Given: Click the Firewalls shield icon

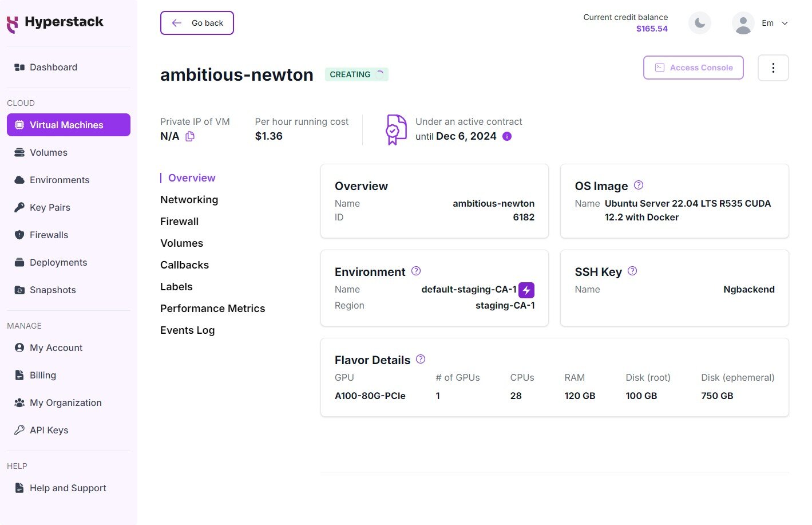Looking at the screenshot, I should (x=19, y=235).
